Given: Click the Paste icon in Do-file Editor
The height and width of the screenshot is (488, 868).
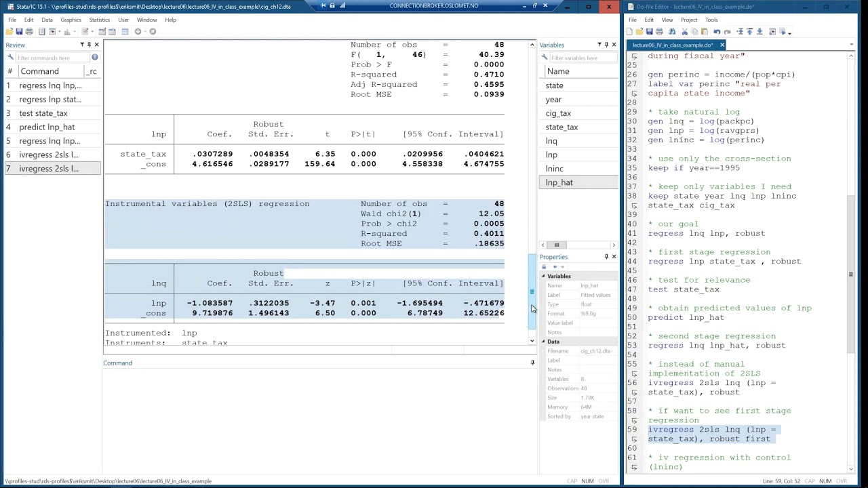Looking at the screenshot, I should coord(704,31).
